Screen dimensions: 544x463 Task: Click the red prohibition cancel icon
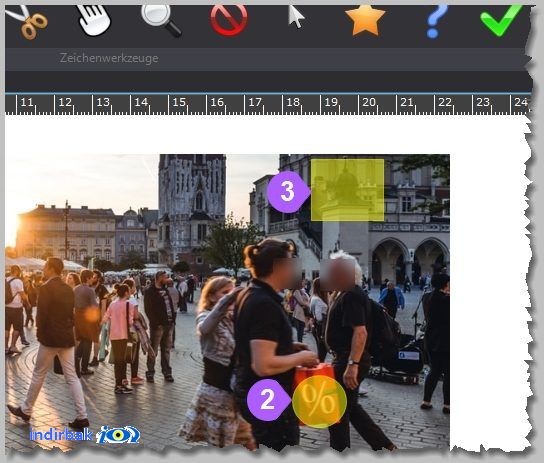(229, 20)
